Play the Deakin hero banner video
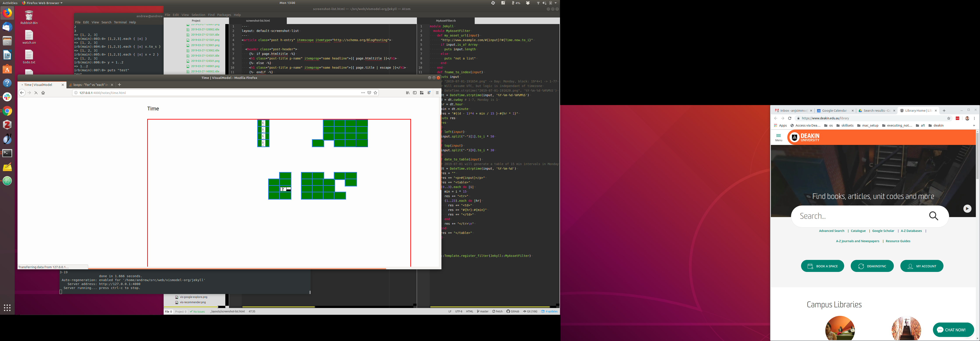980x341 pixels. pos(967,209)
